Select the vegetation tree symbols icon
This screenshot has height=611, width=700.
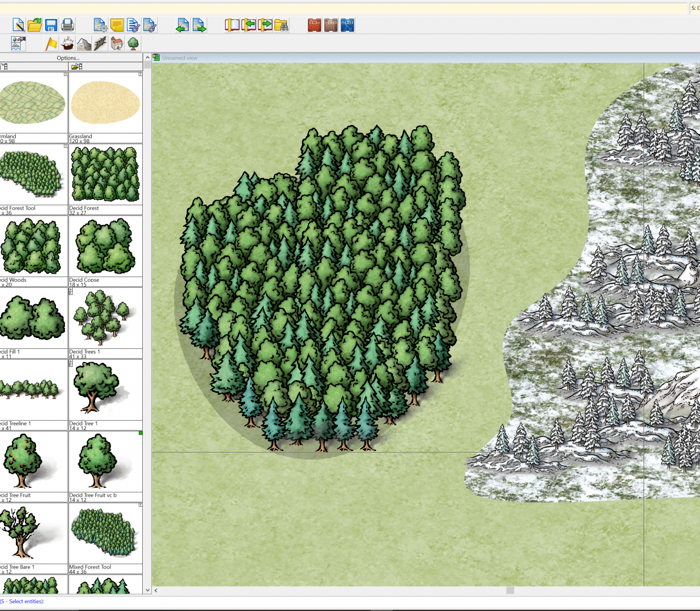coord(133,43)
